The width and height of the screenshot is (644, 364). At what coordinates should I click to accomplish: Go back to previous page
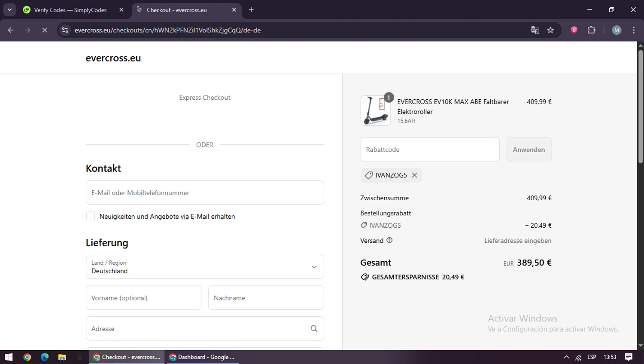[x=11, y=30]
